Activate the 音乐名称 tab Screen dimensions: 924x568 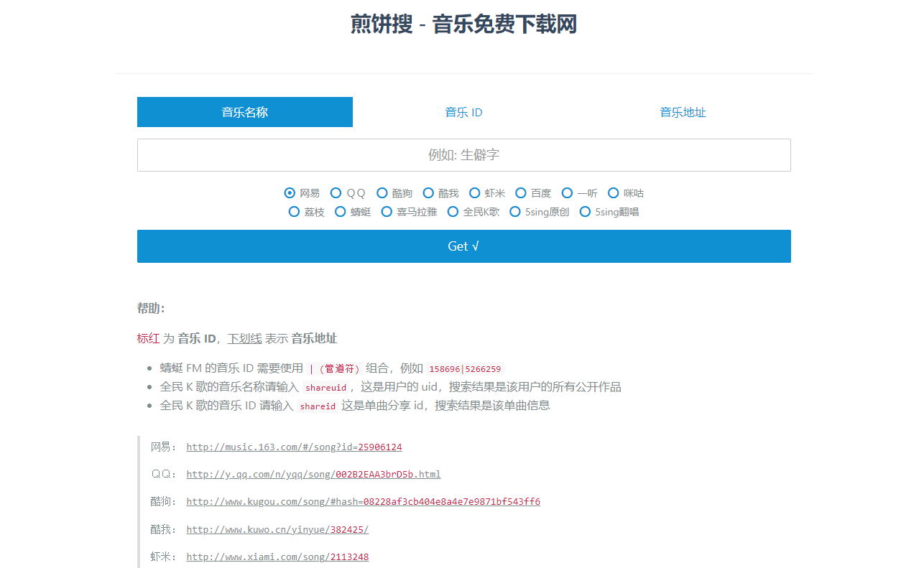point(245,112)
